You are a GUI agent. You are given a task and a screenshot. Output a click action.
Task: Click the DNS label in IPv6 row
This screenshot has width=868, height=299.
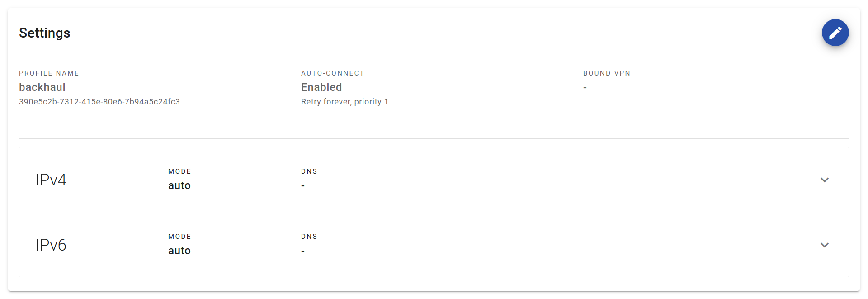pyautogui.click(x=309, y=237)
